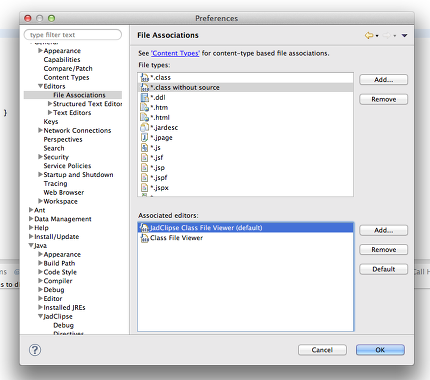
Task: Open Content Types preferences page
Action: pos(66,78)
